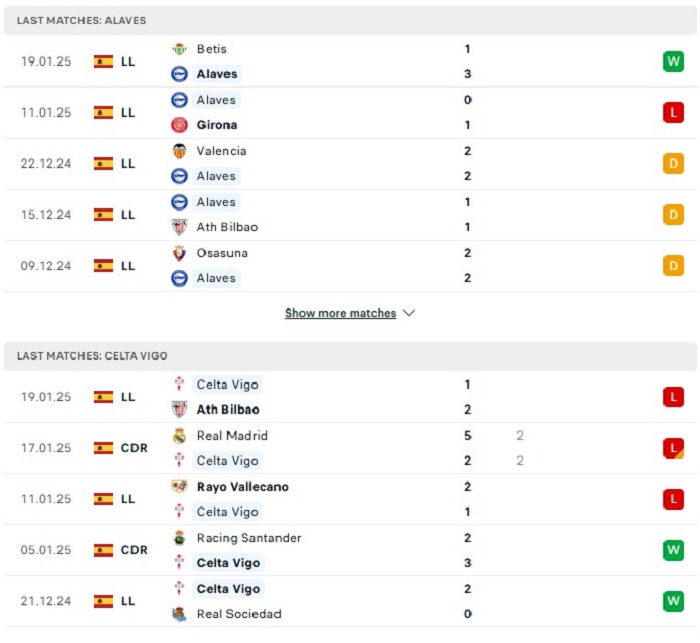Open the Show more matches link
Image resolution: width=700 pixels, height=643 pixels.
pyautogui.click(x=341, y=313)
